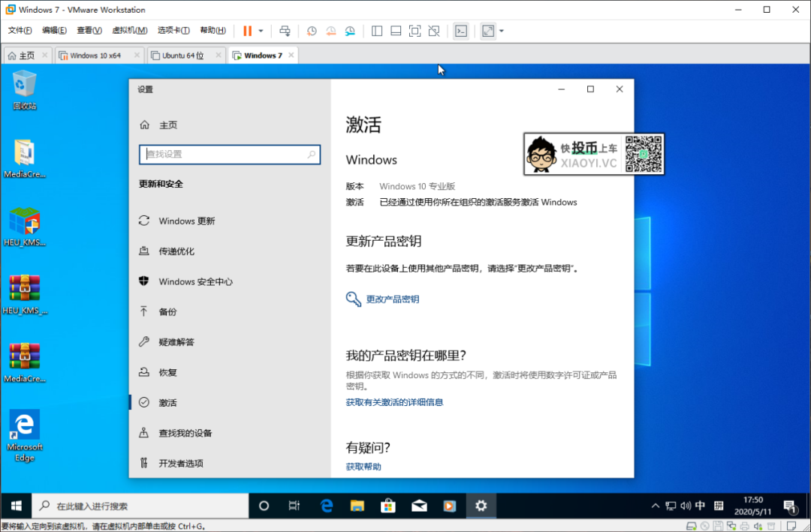Send Ctrl+Alt+Del to the virtual machine
The height and width of the screenshot is (532, 811).
click(x=285, y=31)
